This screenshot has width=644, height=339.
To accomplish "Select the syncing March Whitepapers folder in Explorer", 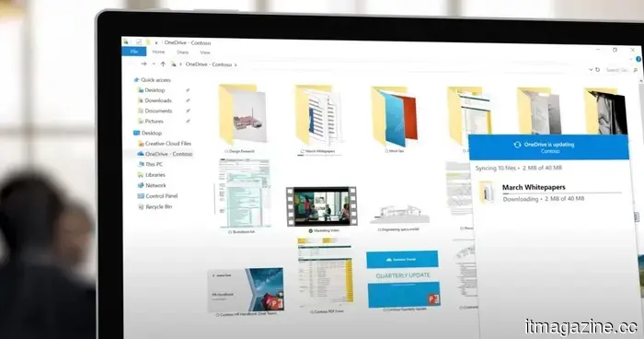I will click(318, 120).
